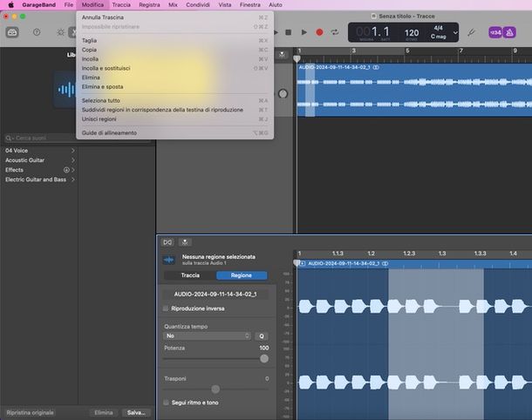Toggle the cycle loop button

(335, 32)
